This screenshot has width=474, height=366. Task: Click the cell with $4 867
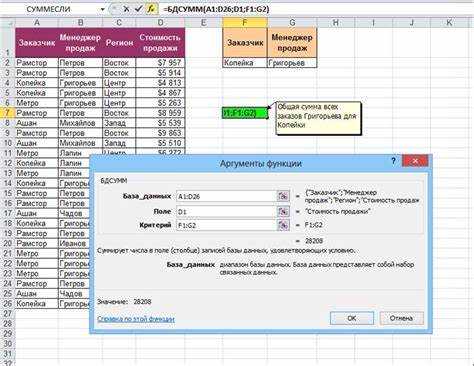(x=160, y=93)
